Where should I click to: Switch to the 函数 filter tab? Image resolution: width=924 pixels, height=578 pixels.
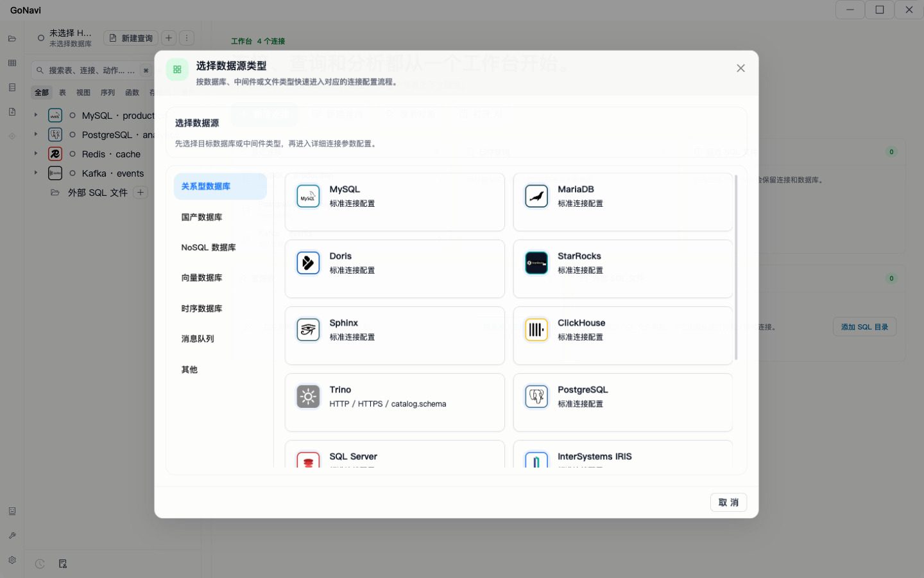point(132,92)
